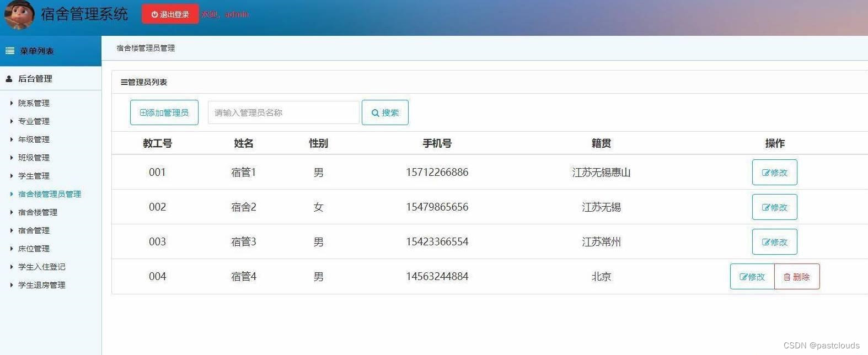Log out with the 退出登录 button
This screenshot has width=868, height=355.
[x=170, y=14]
